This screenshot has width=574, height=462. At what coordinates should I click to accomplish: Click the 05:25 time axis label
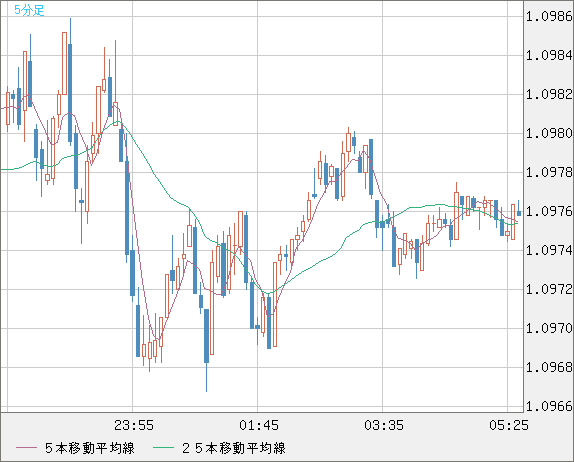point(509,425)
